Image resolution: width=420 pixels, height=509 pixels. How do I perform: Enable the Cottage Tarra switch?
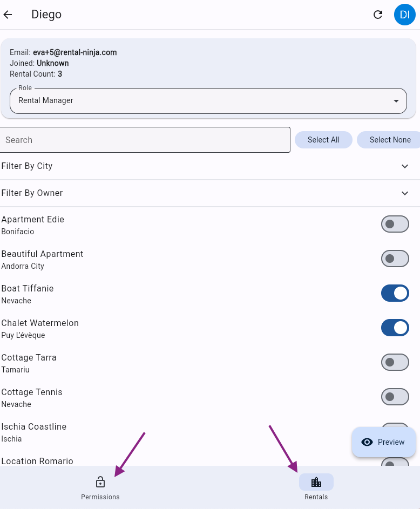point(395,362)
